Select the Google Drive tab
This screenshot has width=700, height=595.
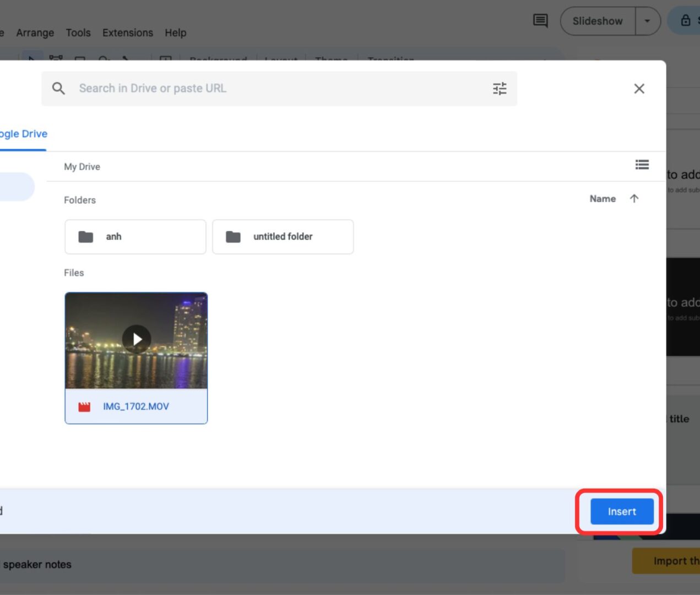point(23,134)
